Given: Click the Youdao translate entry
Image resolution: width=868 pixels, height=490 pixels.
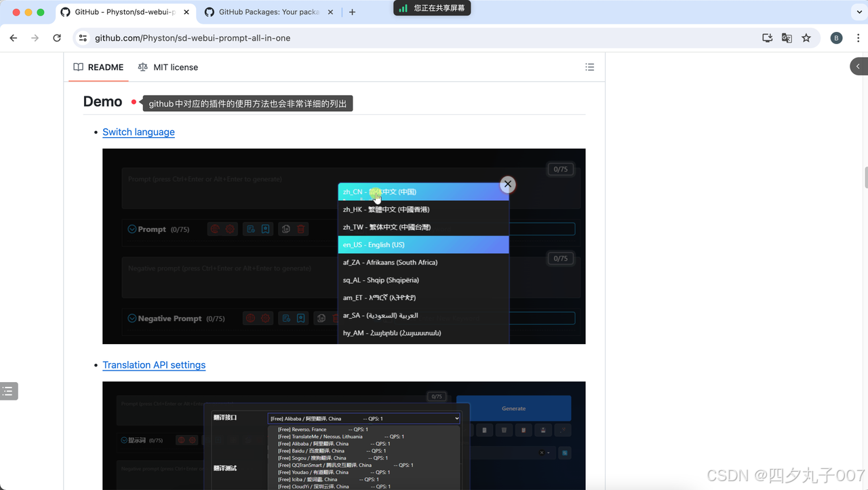Looking at the screenshot, I should tap(334, 472).
